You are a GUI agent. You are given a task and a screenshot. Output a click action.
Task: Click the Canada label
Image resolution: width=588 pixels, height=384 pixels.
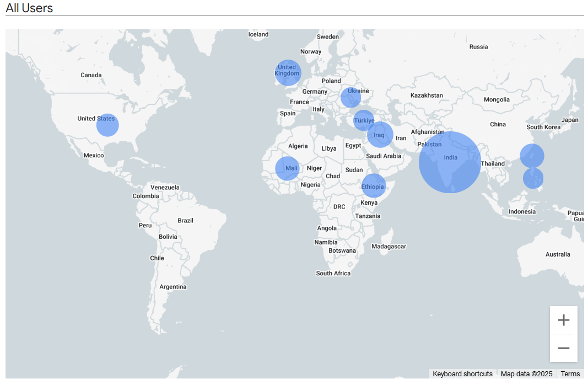(x=91, y=75)
